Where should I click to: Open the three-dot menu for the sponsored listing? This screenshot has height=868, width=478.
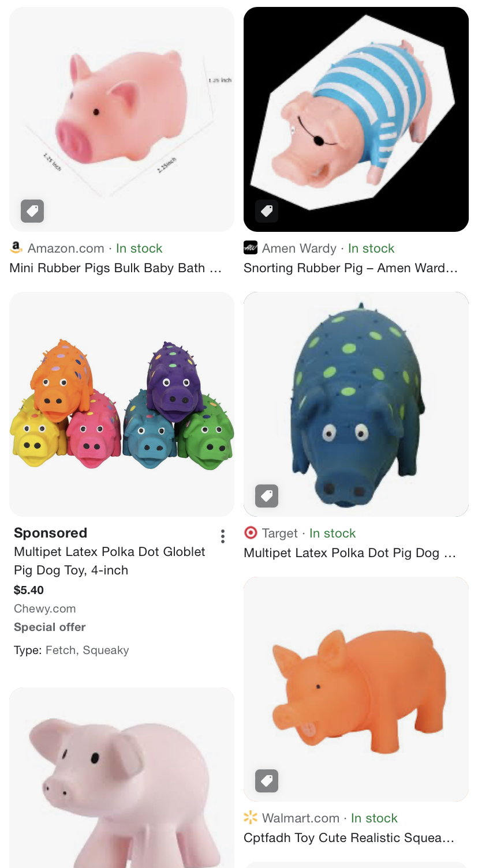[x=223, y=536]
